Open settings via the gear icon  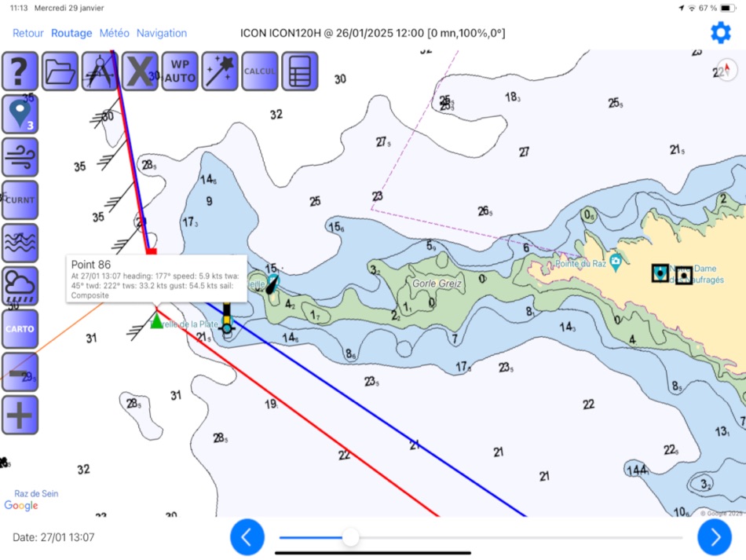pyautogui.click(x=720, y=33)
